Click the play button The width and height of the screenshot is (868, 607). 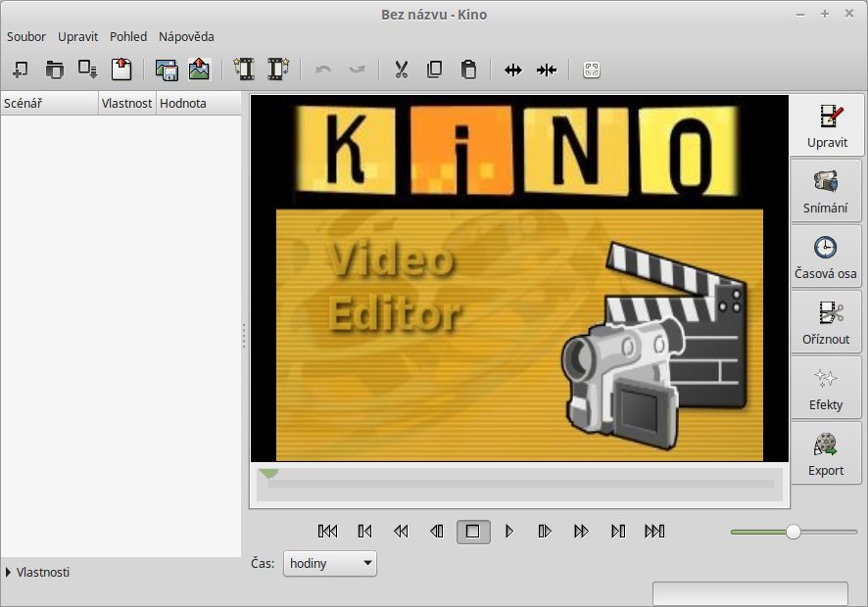(509, 532)
